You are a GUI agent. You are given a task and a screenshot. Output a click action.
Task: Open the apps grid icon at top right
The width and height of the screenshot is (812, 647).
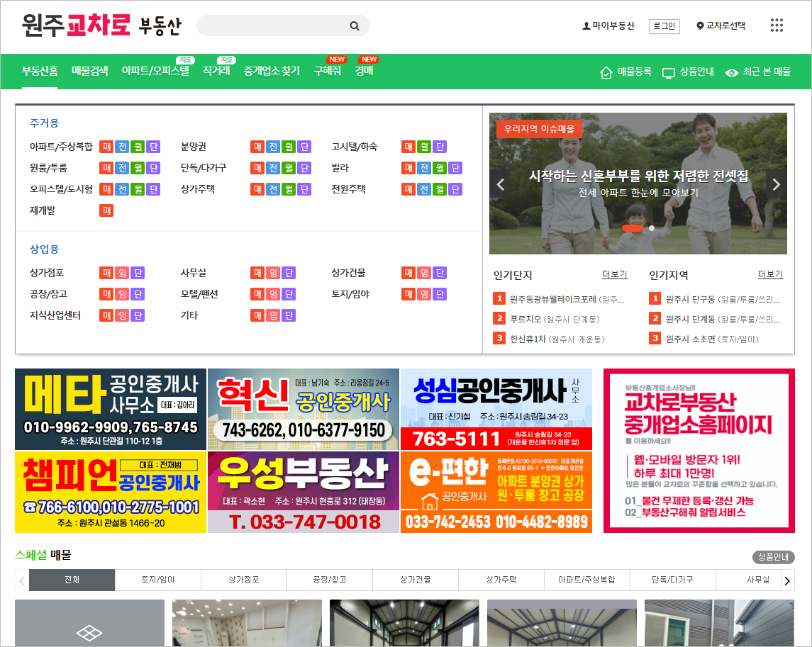(777, 25)
